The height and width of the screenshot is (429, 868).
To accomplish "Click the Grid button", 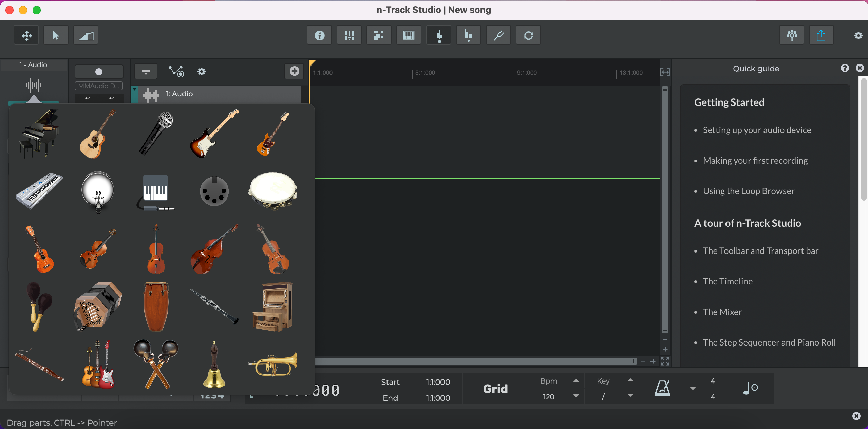I will click(495, 389).
